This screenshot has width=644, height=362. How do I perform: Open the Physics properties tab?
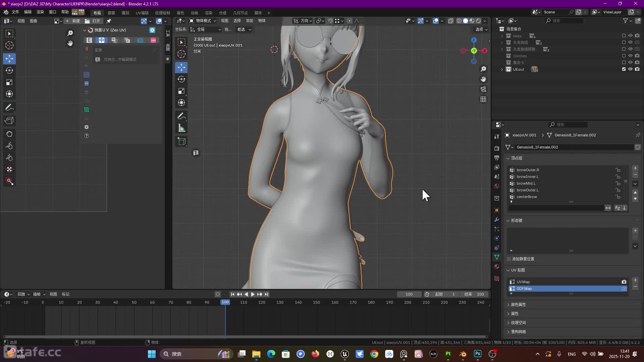pyautogui.click(x=496, y=238)
